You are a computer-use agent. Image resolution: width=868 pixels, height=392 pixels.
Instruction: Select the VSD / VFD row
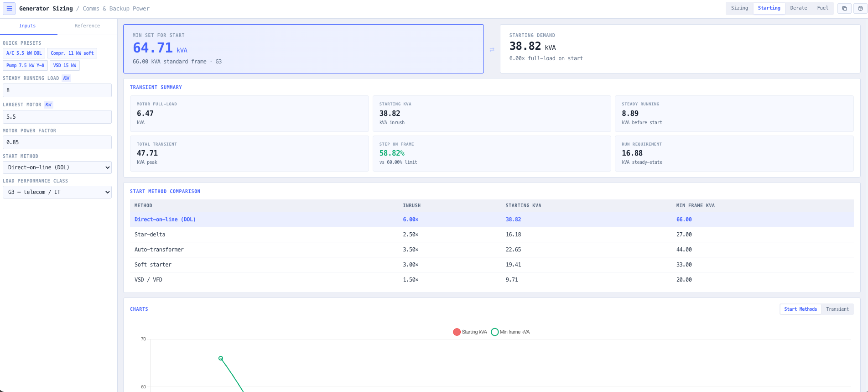[492, 280]
